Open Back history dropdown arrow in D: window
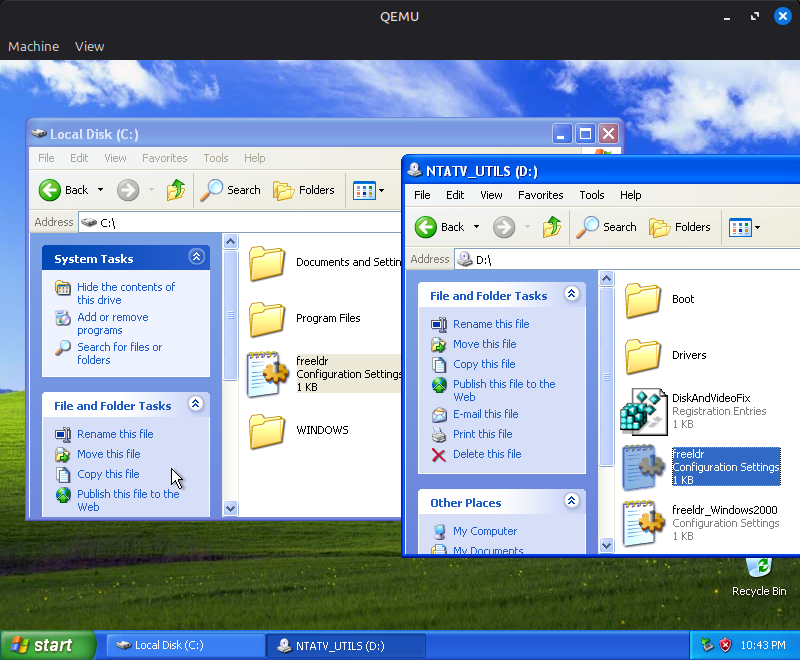Image resolution: width=800 pixels, height=660 pixels. pyautogui.click(x=477, y=227)
